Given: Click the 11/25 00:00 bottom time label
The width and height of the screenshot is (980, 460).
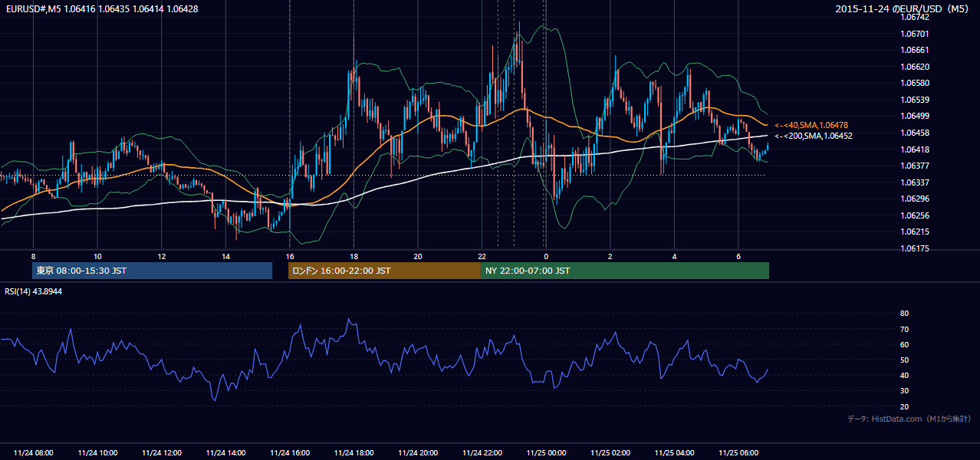Looking at the screenshot, I should 546,453.
